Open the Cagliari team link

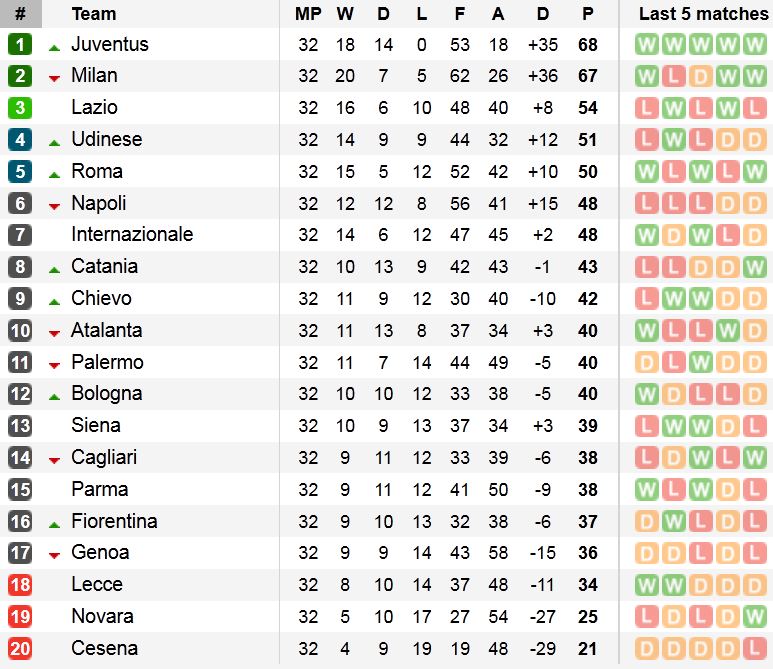(x=104, y=457)
